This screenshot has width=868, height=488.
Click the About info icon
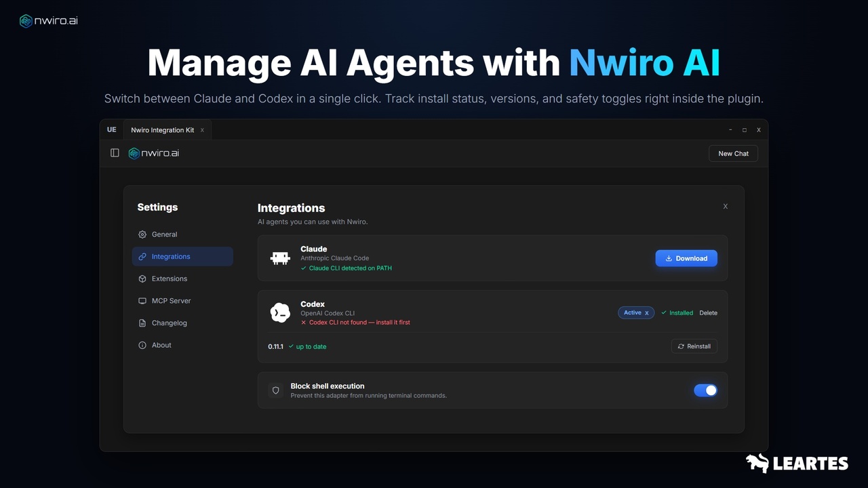click(142, 345)
